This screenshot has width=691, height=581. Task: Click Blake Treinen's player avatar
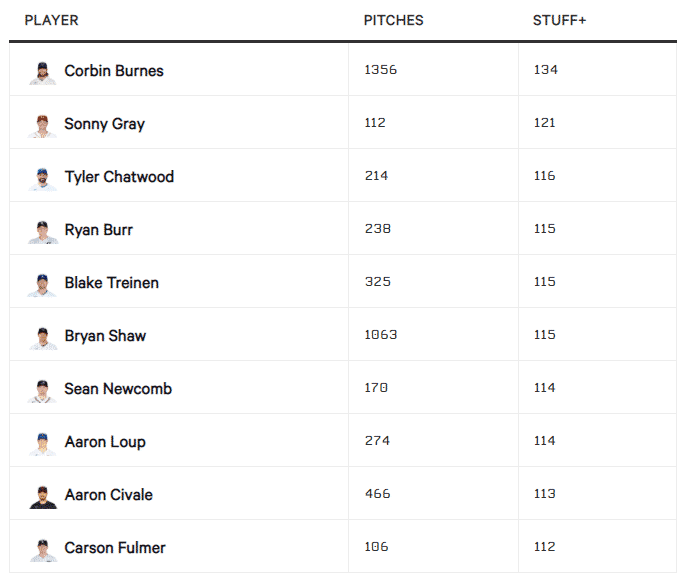point(43,284)
